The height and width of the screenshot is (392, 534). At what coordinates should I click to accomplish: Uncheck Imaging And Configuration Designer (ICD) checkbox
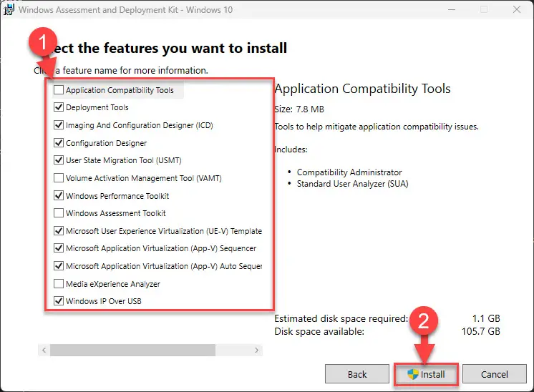pyautogui.click(x=59, y=125)
